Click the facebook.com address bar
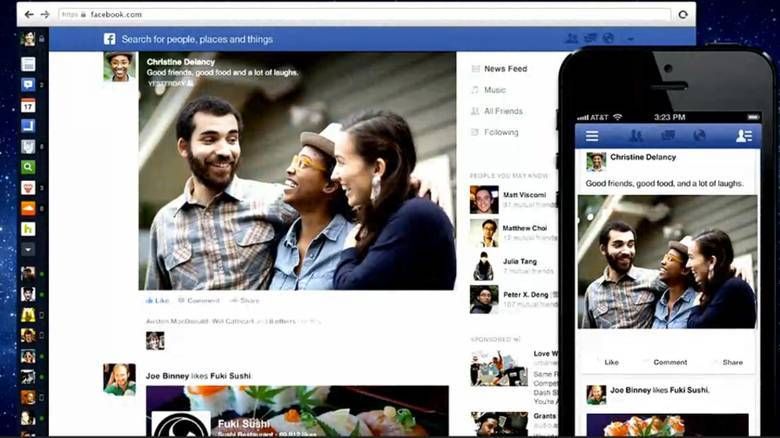Image resolution: width=780 pixels, height=438 pixels. point(364,14)
